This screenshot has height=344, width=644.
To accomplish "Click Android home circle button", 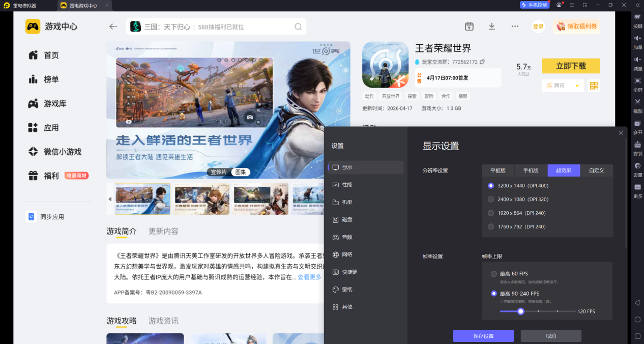I will click(637, 319).
